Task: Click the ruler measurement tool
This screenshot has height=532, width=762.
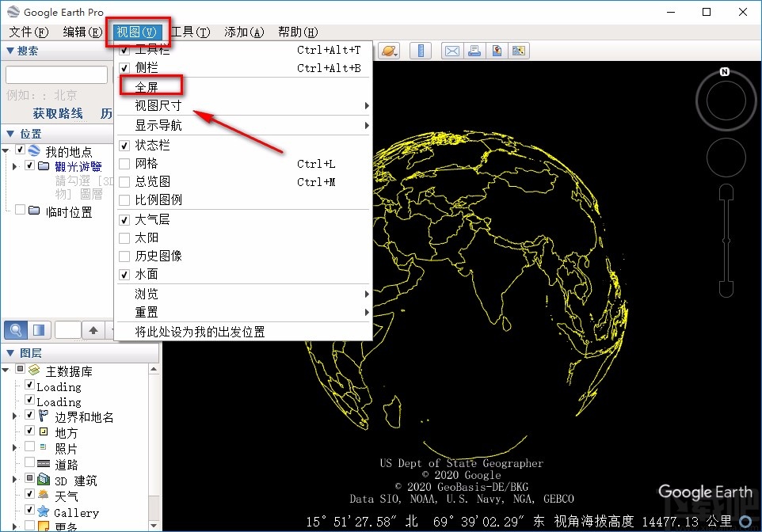Action: point(421,51)
